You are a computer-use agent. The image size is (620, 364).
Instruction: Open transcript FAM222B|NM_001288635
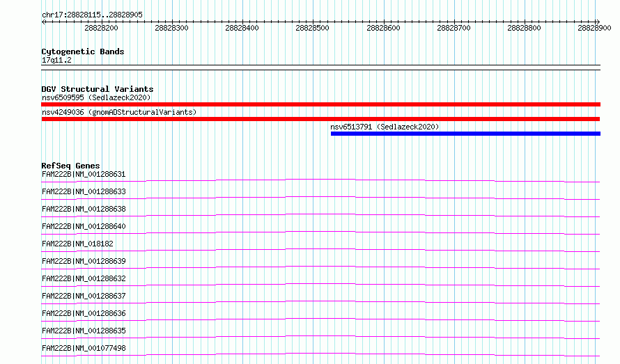tap(84, 331)
